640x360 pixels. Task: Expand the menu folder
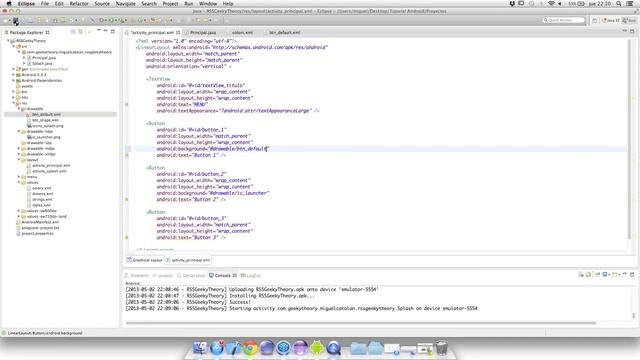[x=19, y=177]
